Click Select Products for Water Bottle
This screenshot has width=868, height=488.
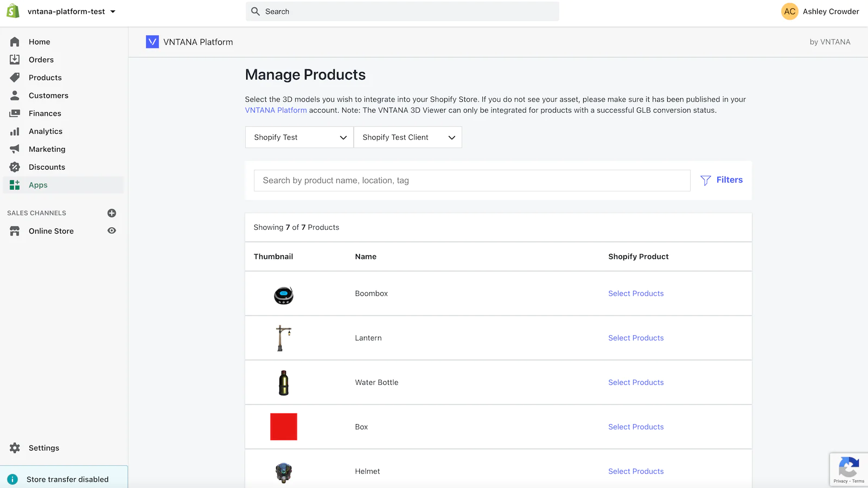coord(636,382)
